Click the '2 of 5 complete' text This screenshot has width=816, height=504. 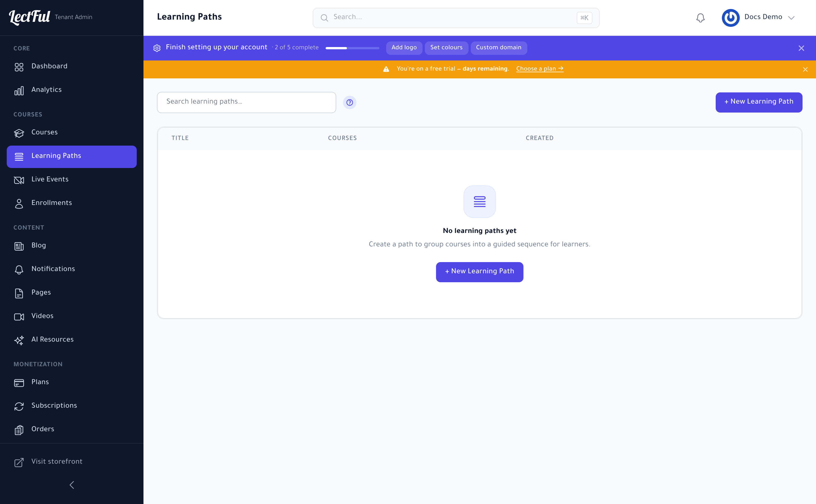296,48
